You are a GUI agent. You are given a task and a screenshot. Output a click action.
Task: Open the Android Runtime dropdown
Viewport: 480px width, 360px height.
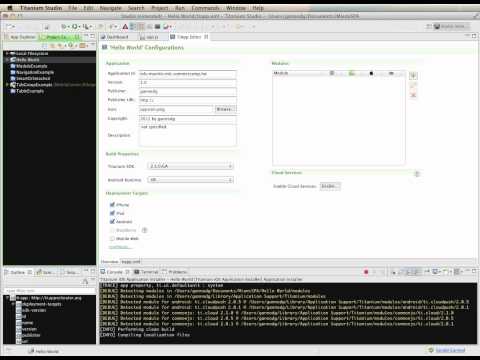coord(190,180)
